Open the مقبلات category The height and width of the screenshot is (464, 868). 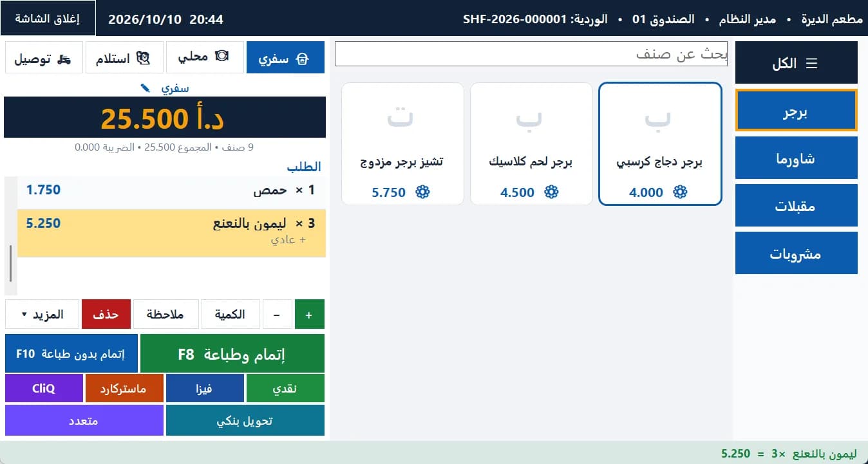796,205
